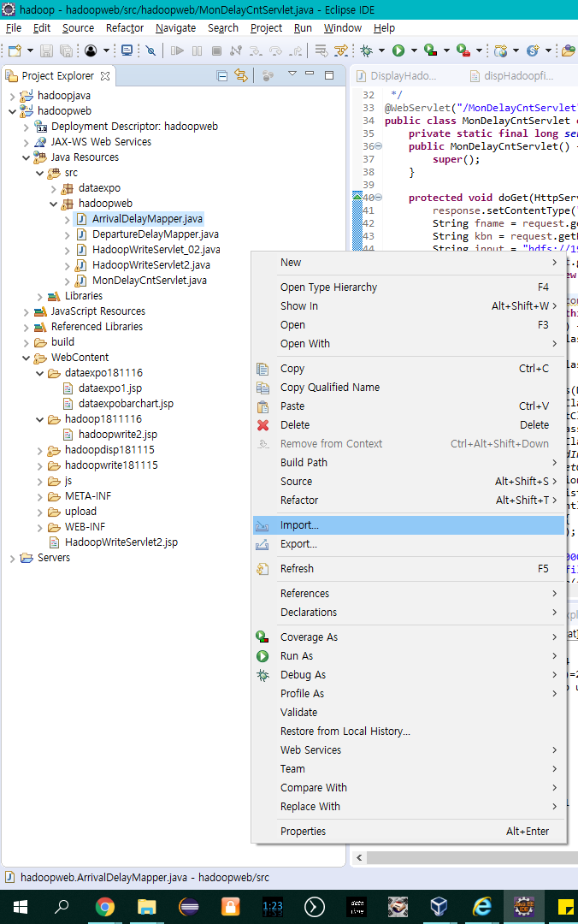Choose Open Type Hierarchy
The width and height of the screenshot is (578, 924).
click(409, 287)
